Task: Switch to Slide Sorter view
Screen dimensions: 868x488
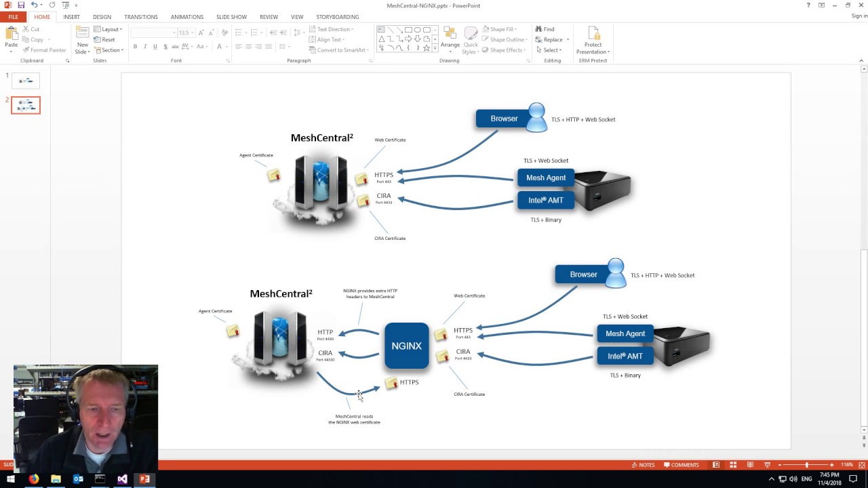Action: [x=733, y=465]
